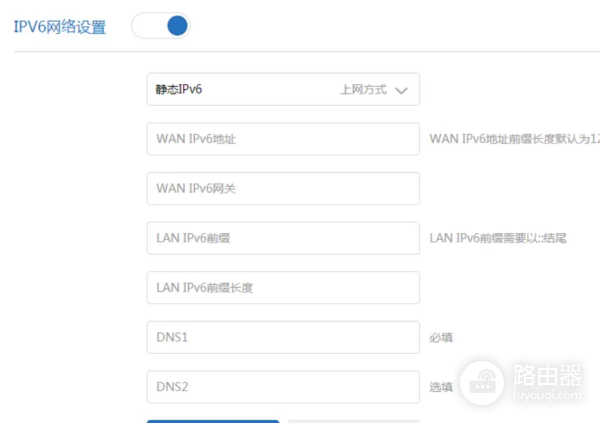Click the required DNS1 field
600x423 pixels.
click(282, 337)
